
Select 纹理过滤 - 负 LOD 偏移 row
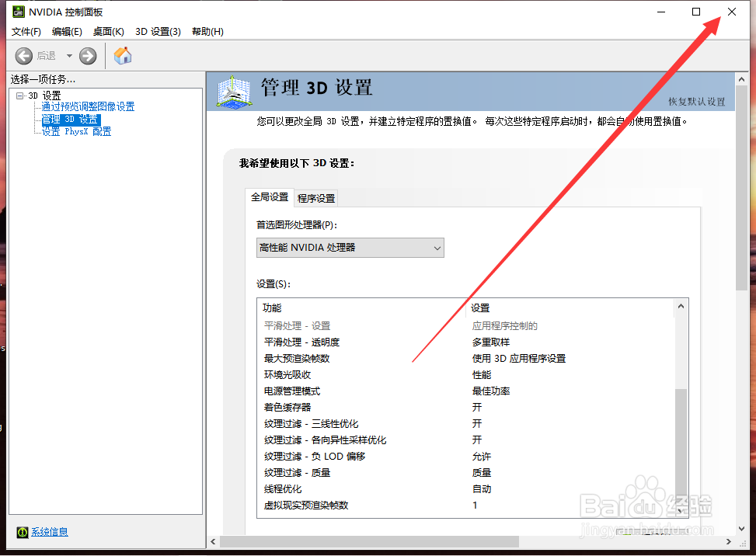tap(466, 457)
